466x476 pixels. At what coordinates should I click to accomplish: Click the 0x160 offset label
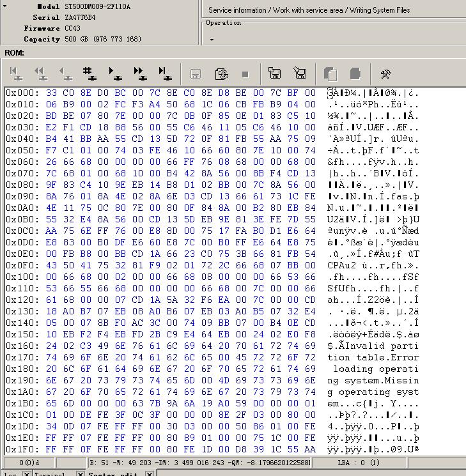click(22, 346)
